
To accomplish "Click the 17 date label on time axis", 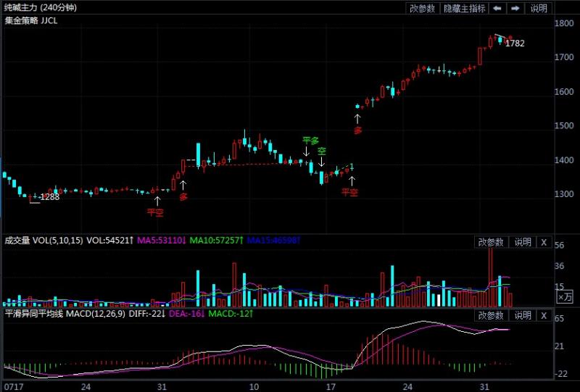I will (331, 387).
